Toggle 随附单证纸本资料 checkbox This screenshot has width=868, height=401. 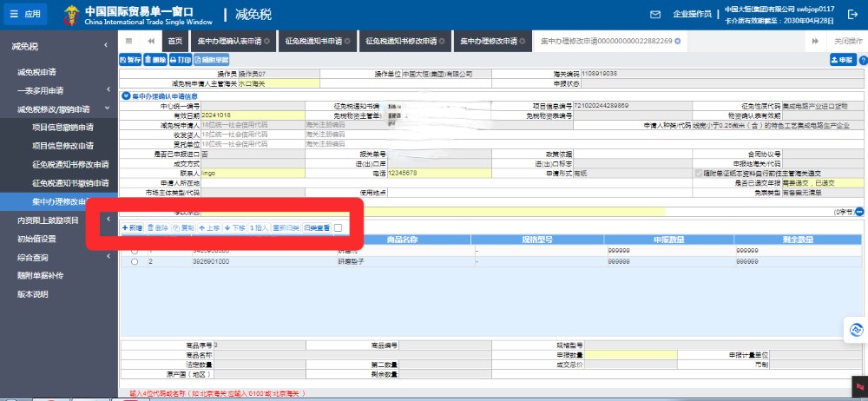pos(699,174)
